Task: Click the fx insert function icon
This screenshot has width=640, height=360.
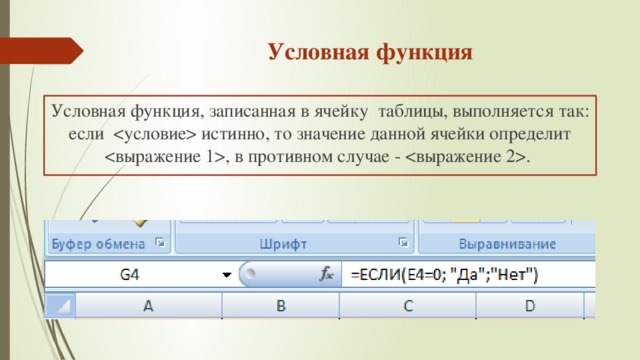Action: [327, 274]
